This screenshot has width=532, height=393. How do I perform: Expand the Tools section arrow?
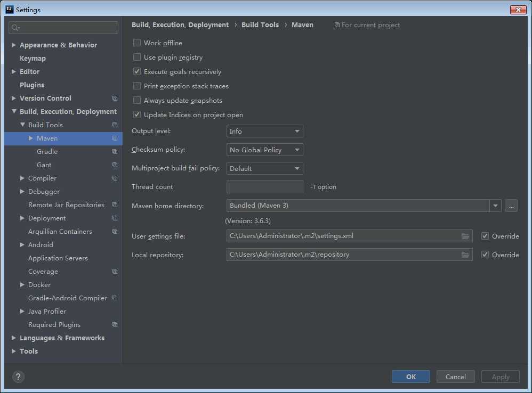click(13, 351)
